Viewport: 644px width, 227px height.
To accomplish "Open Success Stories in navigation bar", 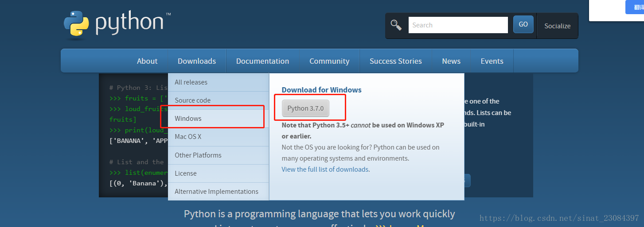I will pyautogui.click(x=396, y=61).
